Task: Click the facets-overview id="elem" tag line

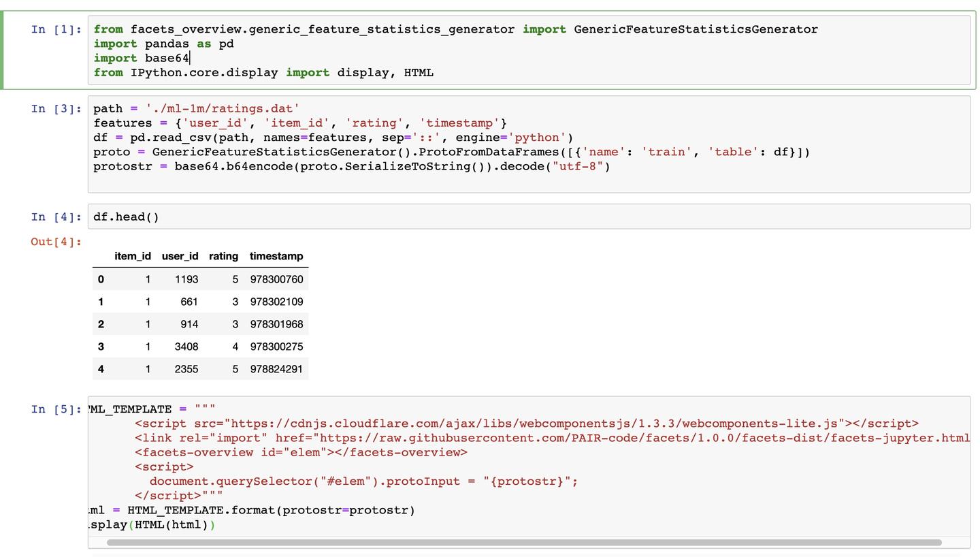Action: pyautogui.click(x=301, y=452)
